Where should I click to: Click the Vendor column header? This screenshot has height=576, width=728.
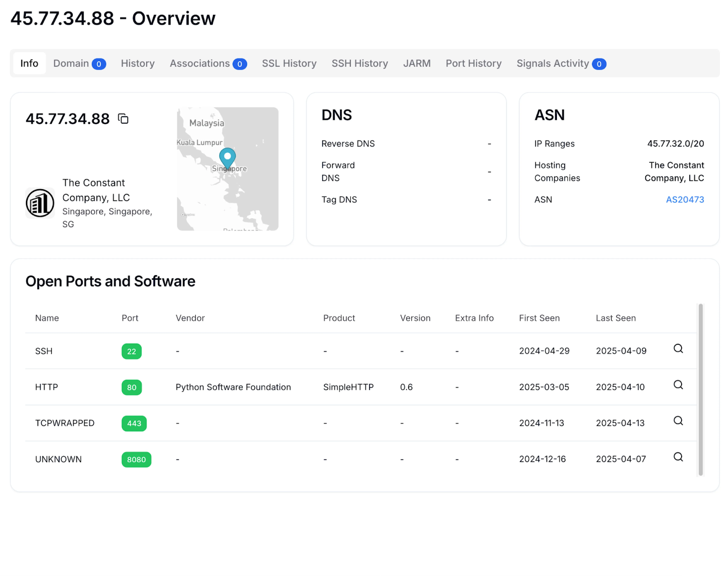[x=190, y=318]
